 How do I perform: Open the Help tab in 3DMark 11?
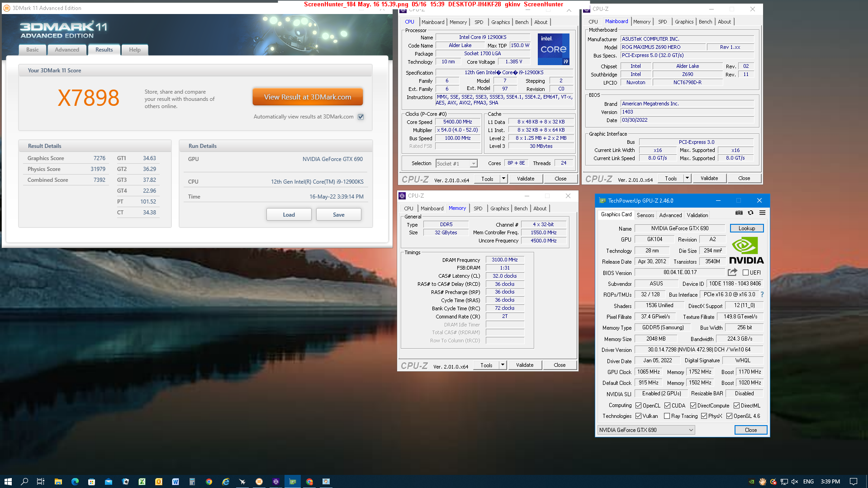[x=134, y=50]
